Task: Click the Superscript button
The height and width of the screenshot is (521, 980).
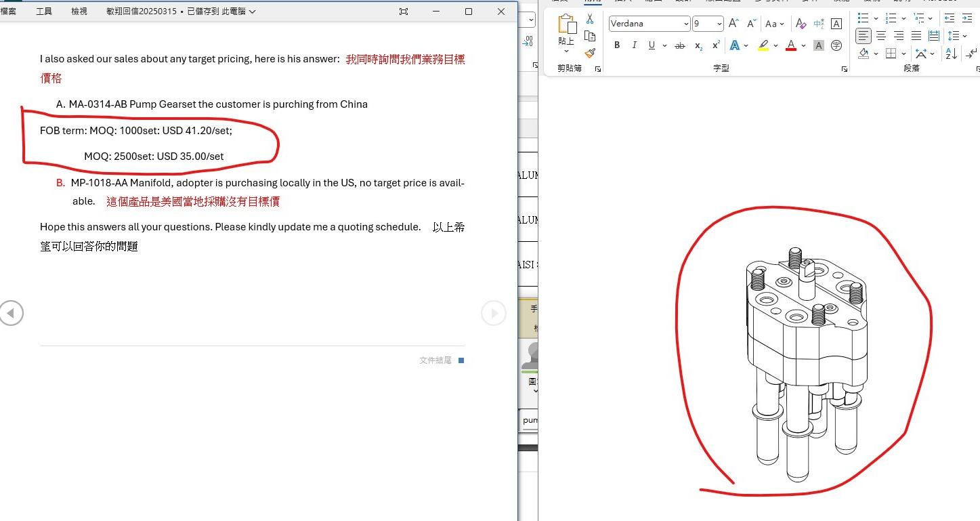Action: (x=716, y=45)
